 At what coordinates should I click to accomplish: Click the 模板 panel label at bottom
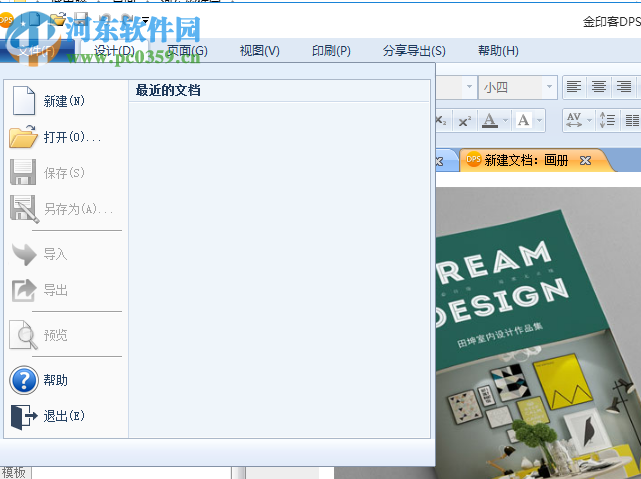(x=13, y=472)
